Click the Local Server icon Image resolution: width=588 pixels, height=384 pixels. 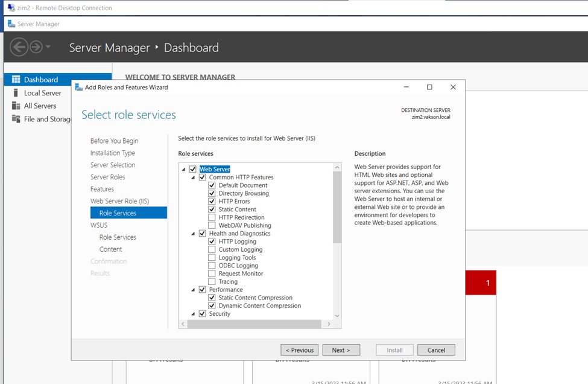click(x=16, y=93)
